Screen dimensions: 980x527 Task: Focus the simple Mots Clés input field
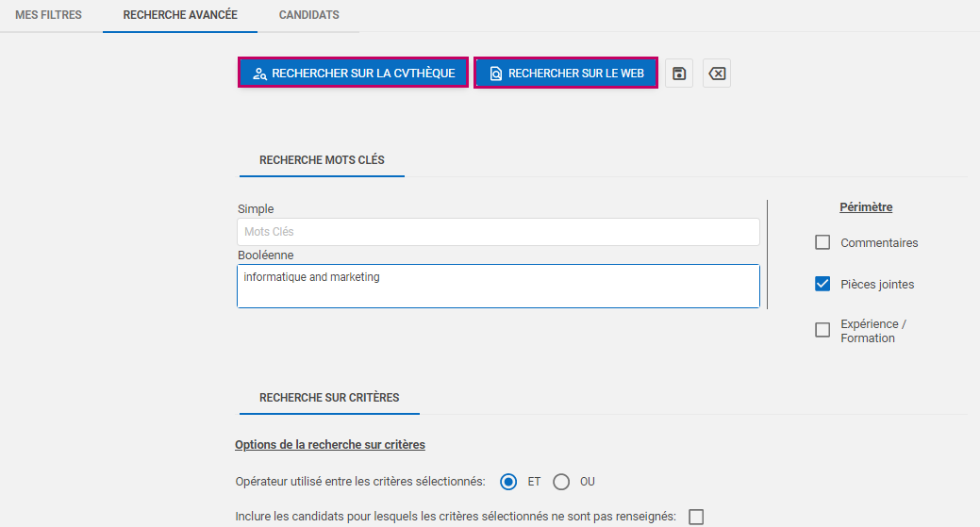[x=498, y=232]
